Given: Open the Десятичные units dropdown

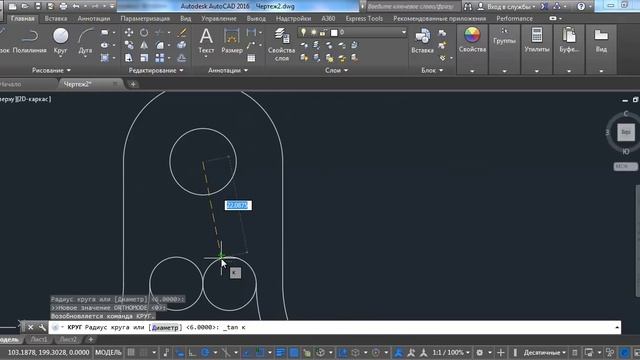Looking at the screenshot, I should (544, 352).
